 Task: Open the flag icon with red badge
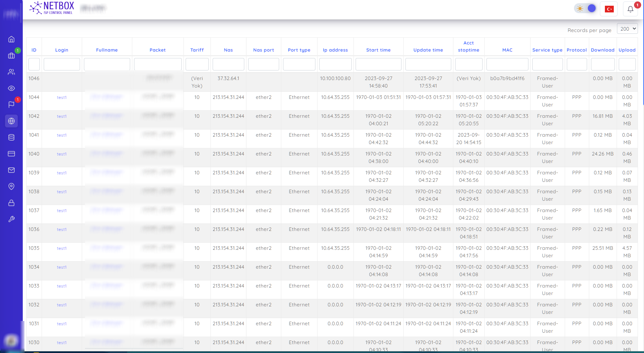click(11, 105)
